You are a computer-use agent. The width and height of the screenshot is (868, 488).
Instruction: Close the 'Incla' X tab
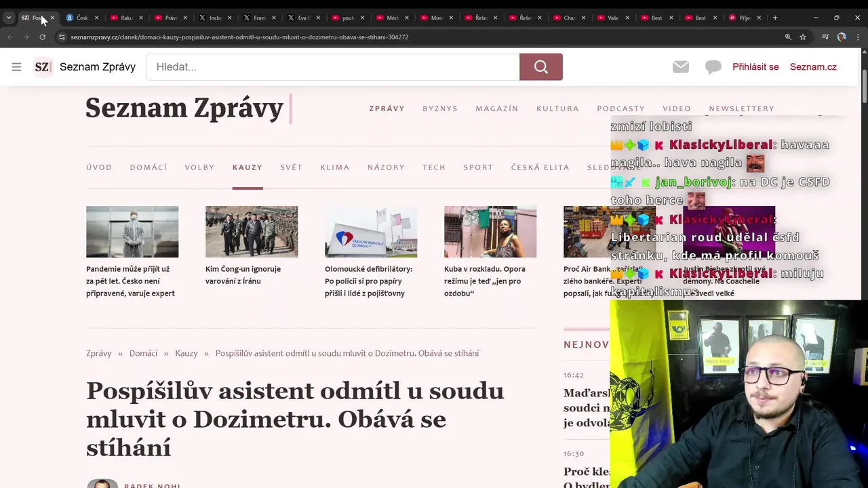click(x=229, y=18)
